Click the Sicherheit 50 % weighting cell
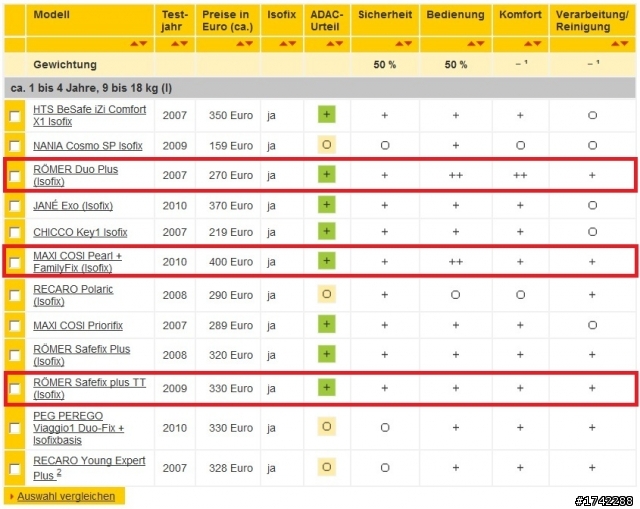The image size is (640, 509). tap(384, 64)
